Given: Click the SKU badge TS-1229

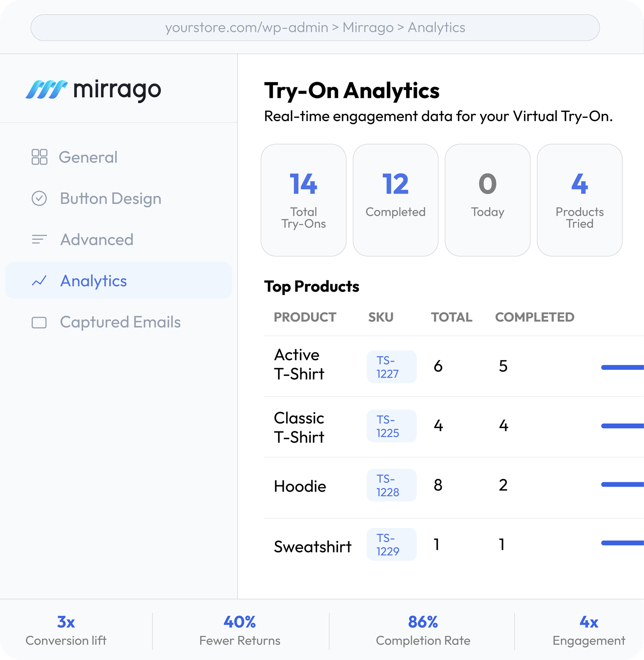Looking at the screenshot, I should point(392,544).
